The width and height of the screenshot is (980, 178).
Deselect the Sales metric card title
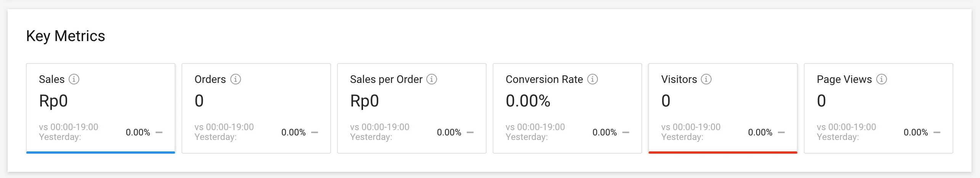[52, 79]
